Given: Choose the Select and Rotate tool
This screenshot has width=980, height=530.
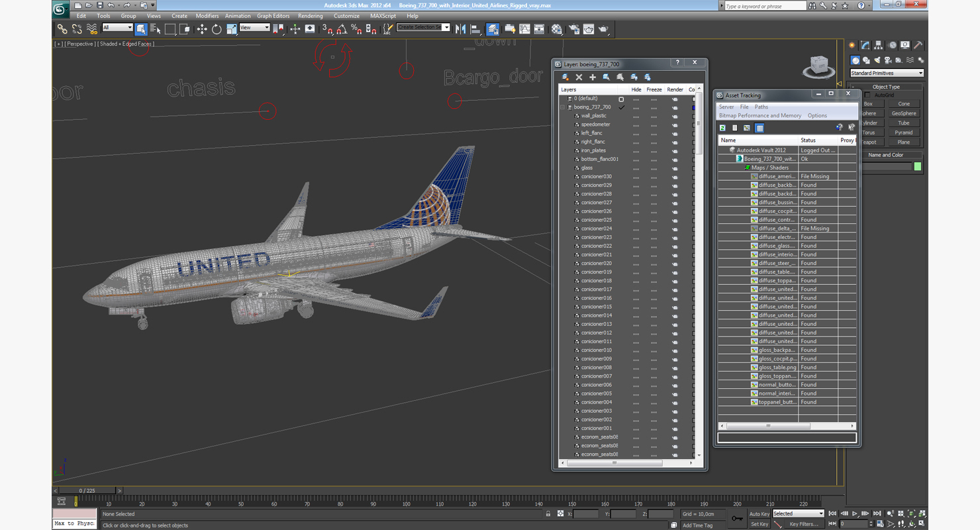Looking at the screenshot, I should (x=217, y=29).
